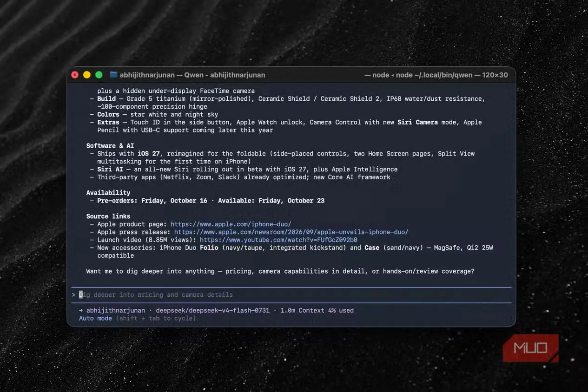
Task: Click the bold 'Colors' label
Action: pyautogui.click(x=108, y=115)
